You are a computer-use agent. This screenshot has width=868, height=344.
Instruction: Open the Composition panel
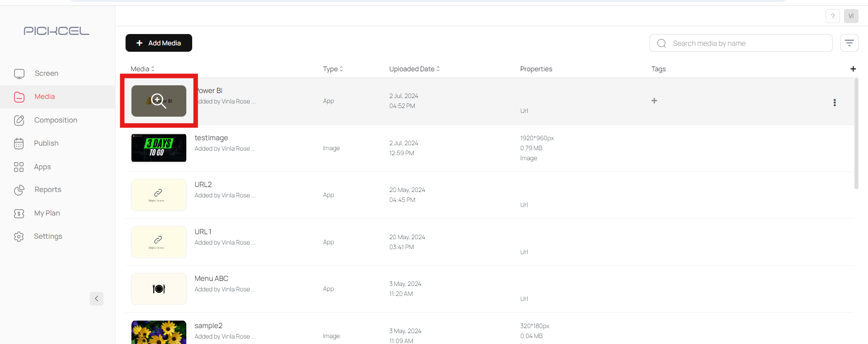point(55,120)
